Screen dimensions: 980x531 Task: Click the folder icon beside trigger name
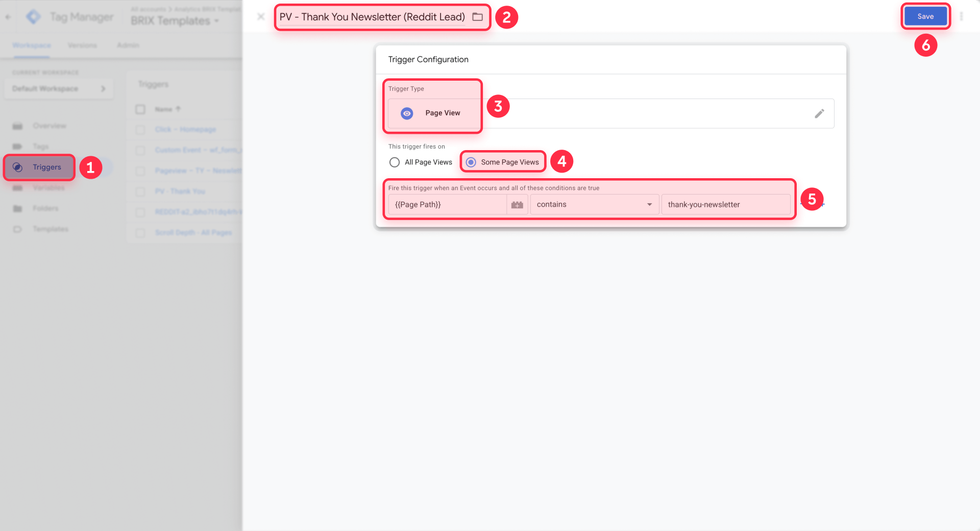tap(477, 17)
